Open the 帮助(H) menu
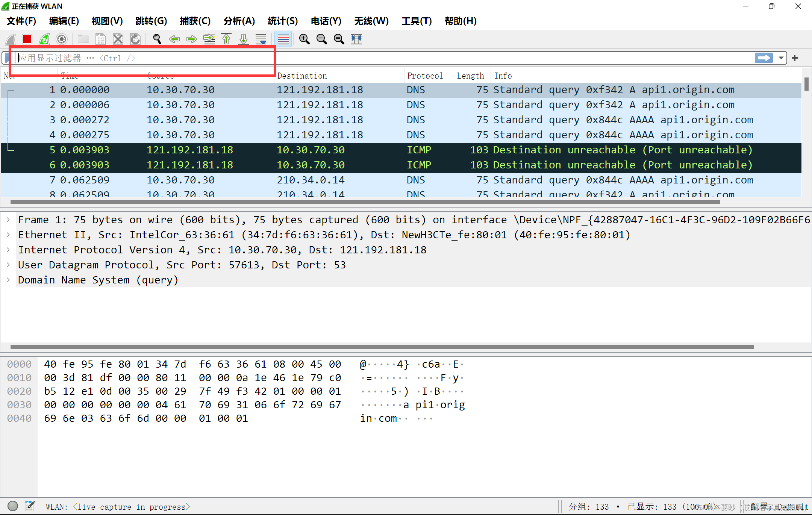Image resolution: width=812 pixels, height=515 pixels. pyautogui.click(x=461, y=21)
